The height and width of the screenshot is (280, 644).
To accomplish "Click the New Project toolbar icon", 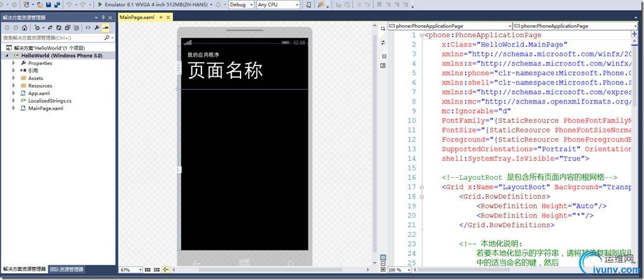I will pyautogui.click(x=27, y=4).
